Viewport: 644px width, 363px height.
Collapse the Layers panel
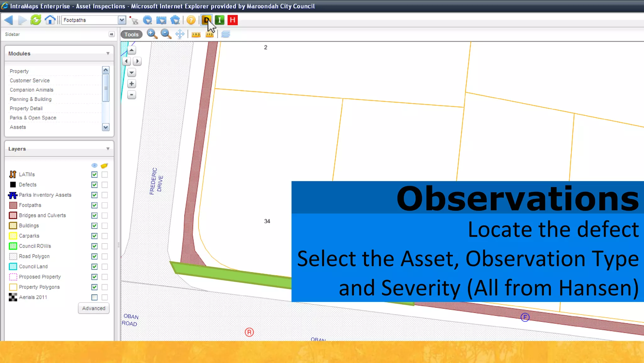(x=108, y=149)
